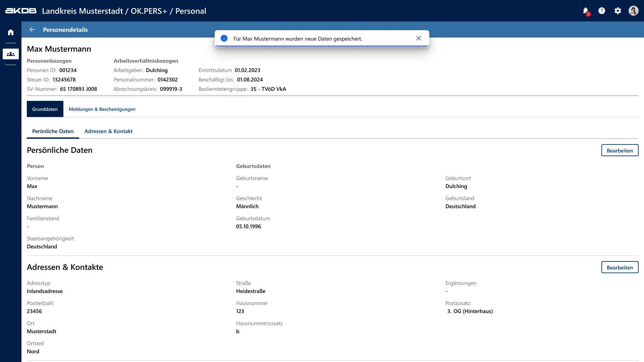
Task: Click the info icon in the notification
Action: pyautogui.click(x=224, y=39)
